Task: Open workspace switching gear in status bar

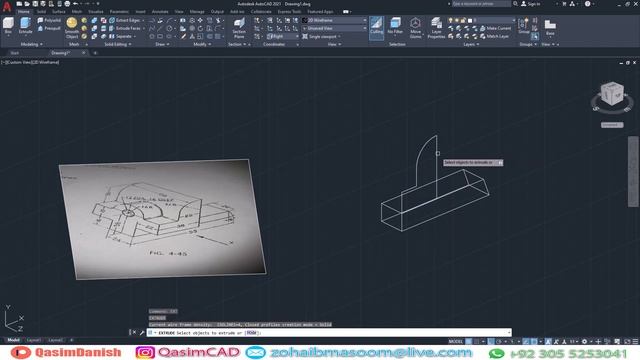Action: tap(584, 342)
